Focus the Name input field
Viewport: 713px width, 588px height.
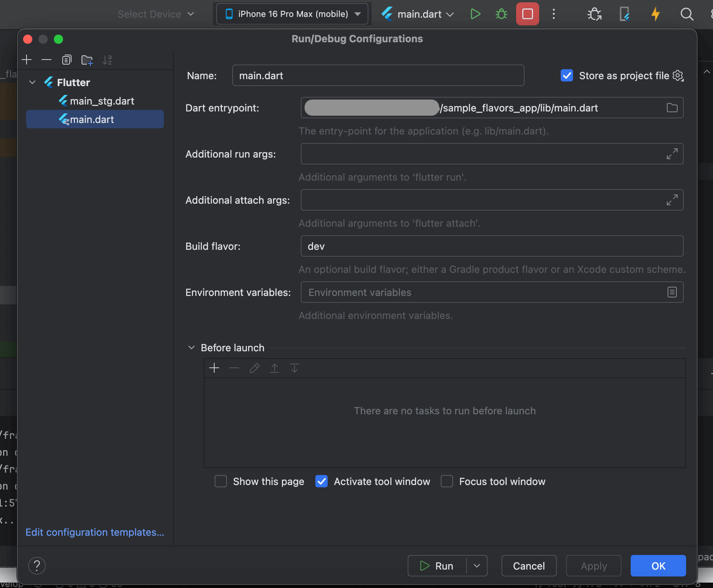378,76
